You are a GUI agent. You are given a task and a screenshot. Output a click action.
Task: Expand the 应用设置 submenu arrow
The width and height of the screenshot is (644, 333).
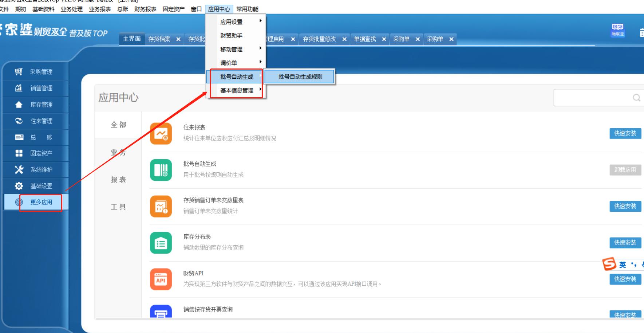(261, 21)
